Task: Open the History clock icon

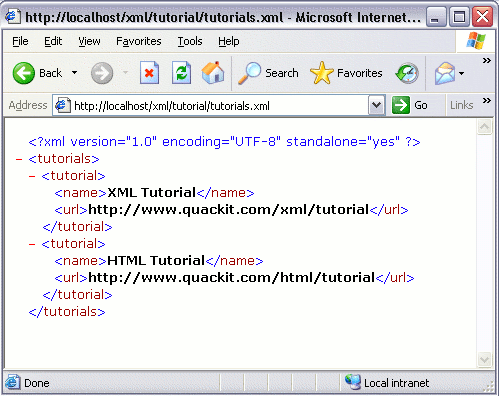Action: (407, 73)
